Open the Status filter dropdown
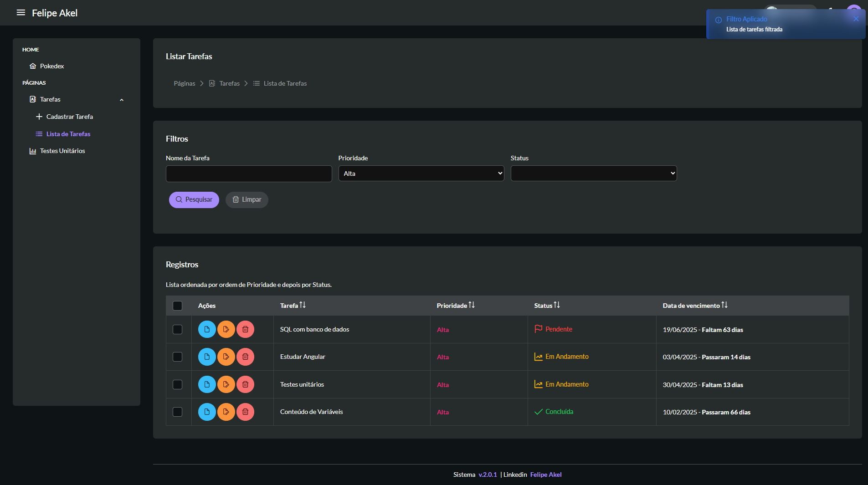The width and height of the screenshot is (868, 485). (x=593, y=174)
